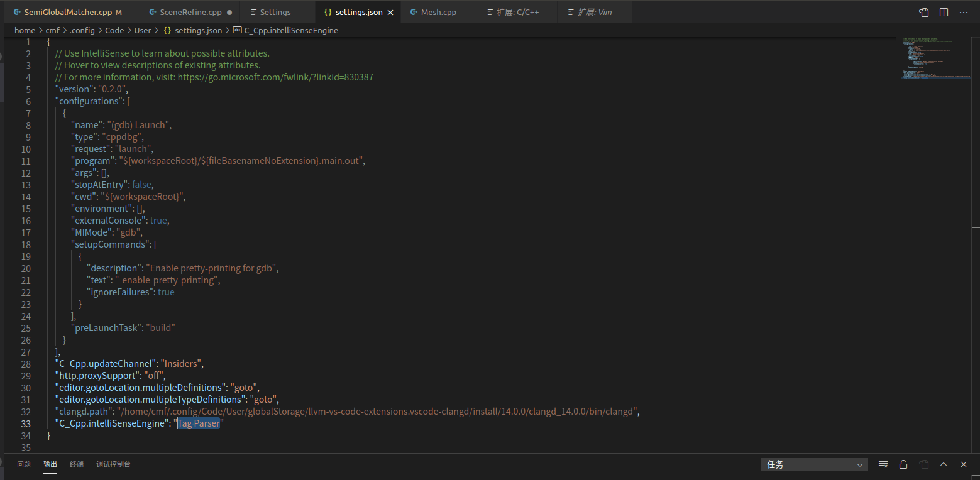
Task: Expand the cmf breadcrumb segment
Action: [52, 30]
